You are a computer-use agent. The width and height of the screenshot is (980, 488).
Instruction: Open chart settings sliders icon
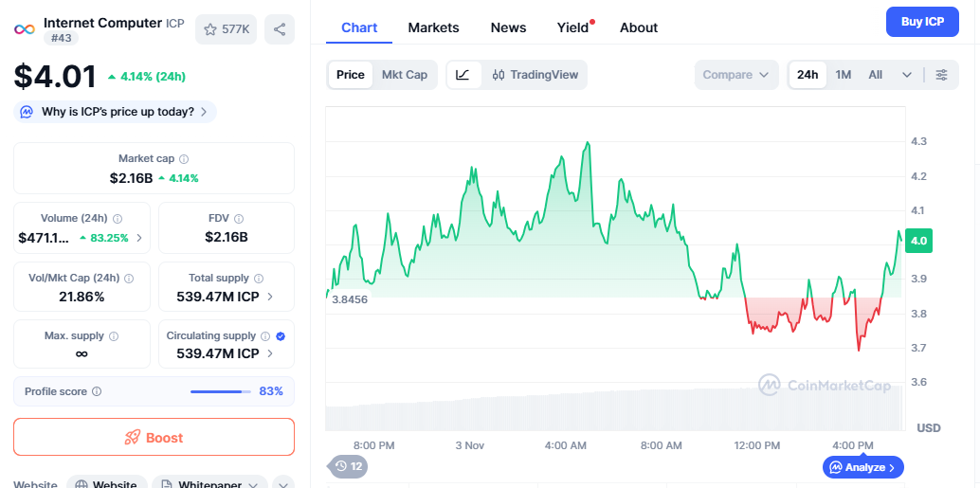(x=941, y=75)
